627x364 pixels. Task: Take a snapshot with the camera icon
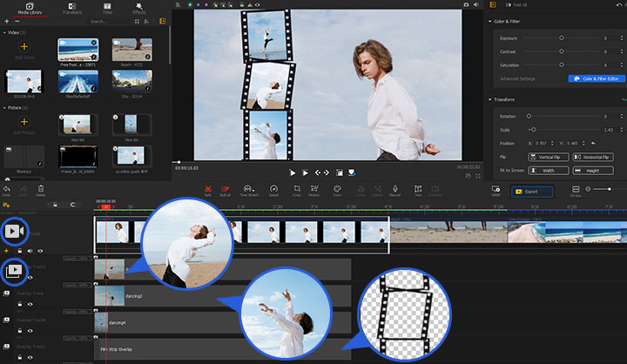pos(466,5)
